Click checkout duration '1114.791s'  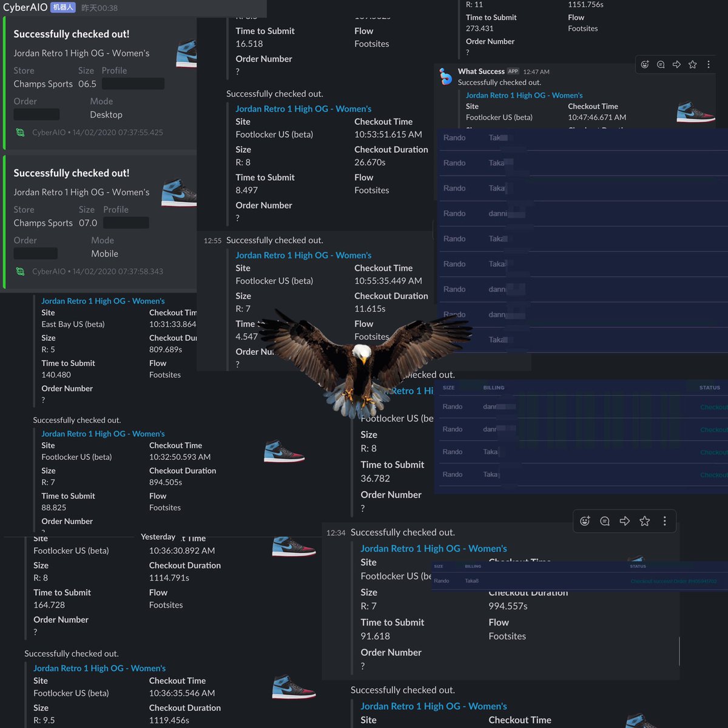[169, 578]
